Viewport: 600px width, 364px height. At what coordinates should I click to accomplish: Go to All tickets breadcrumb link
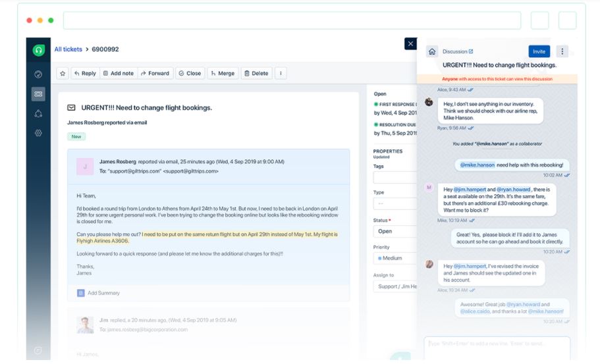coord(68,49)
